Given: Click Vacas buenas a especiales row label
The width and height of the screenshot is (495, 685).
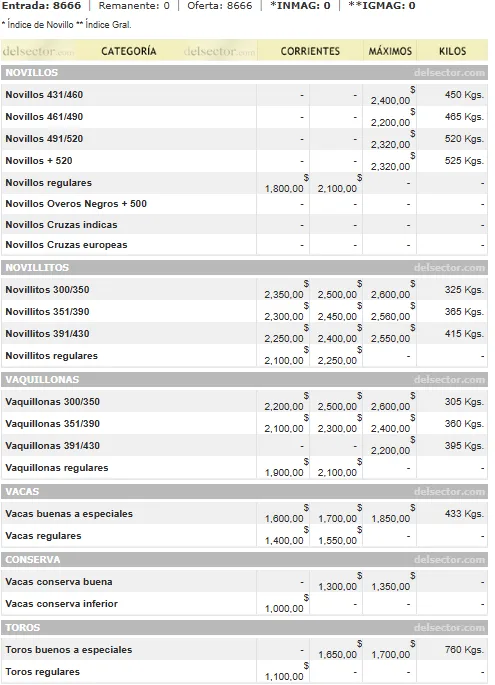Looking at the screenshot, I should [69, 514].
